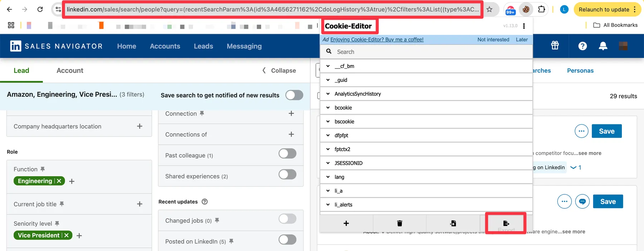Open the Personas tab
This screenshot has width=644, height=251.
point(580,71)
